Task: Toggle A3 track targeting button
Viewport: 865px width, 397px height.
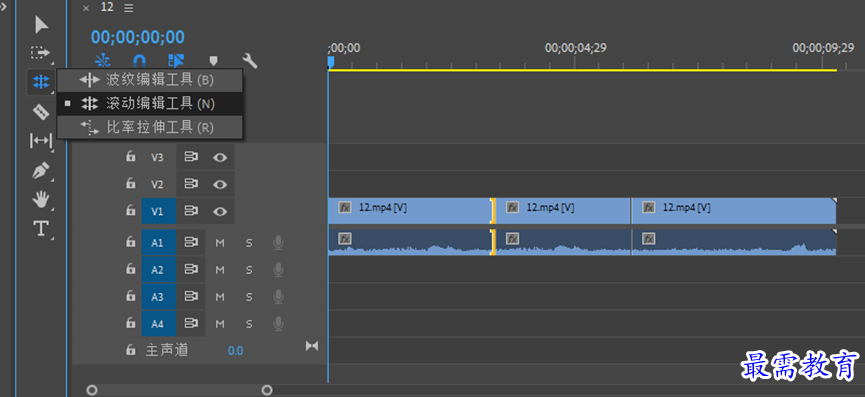Action: click(159, 297)
